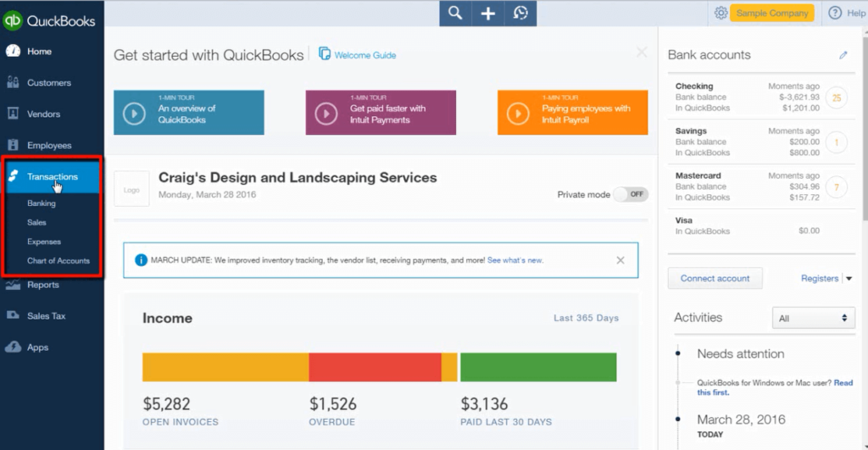Click the Transactions sidebar icon

point(14,176)
